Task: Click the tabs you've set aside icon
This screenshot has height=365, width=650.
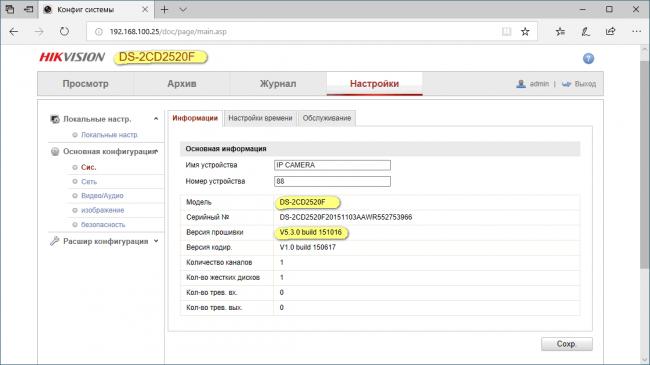Action: [x=10, y=9]
